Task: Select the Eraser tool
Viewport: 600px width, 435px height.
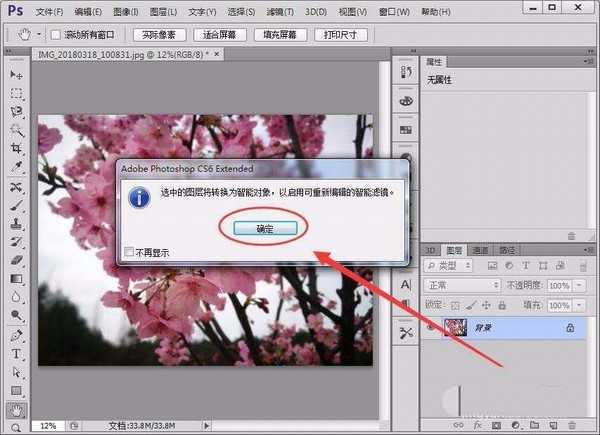Action: click(x=16, y=261)
